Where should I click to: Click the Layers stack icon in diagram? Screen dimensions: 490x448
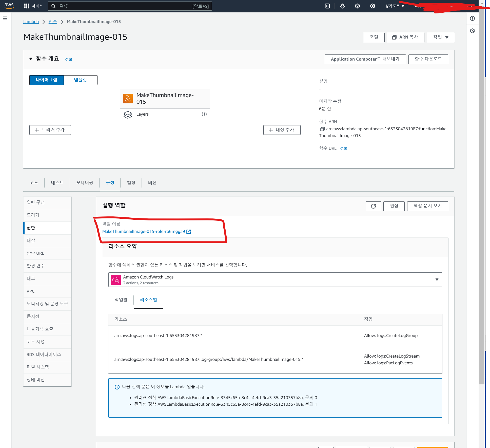(x=128, y=115)
